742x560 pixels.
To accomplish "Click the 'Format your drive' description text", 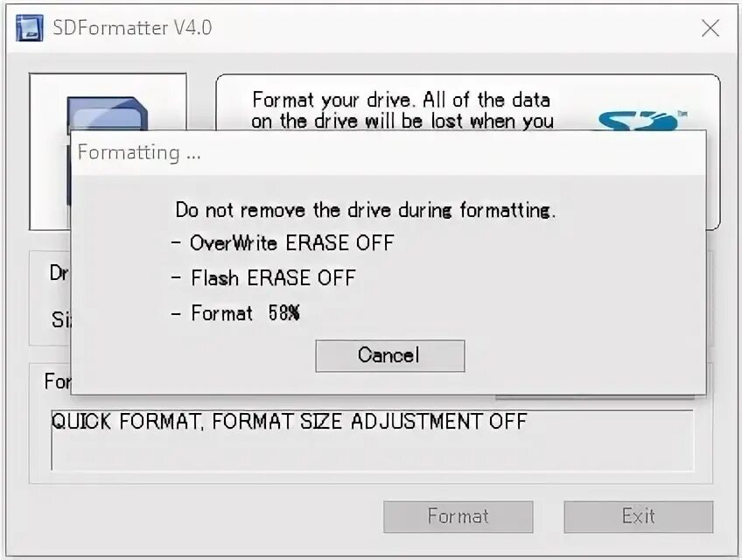I will [x=402, y=110].
